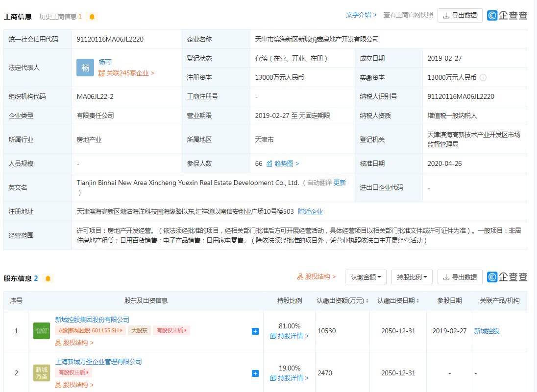Click the green 新城控股 company logo

coord(42,331)
